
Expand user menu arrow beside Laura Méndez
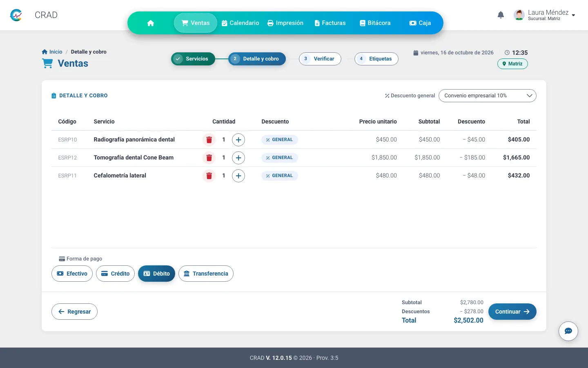573,16
